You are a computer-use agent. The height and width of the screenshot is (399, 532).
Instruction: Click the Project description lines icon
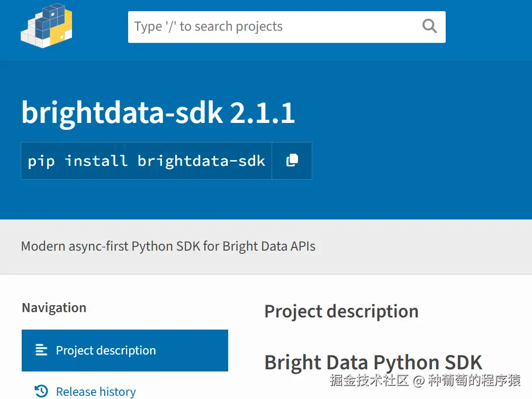(x=41, y=350)
